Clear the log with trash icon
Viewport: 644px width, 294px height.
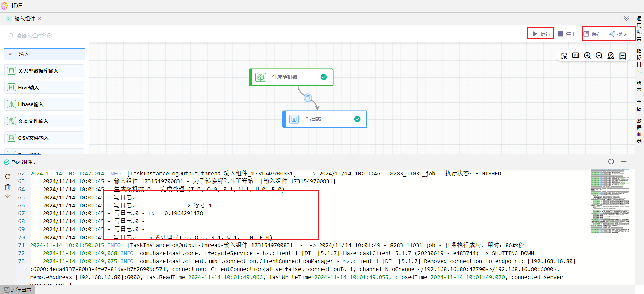coord(8,187)
